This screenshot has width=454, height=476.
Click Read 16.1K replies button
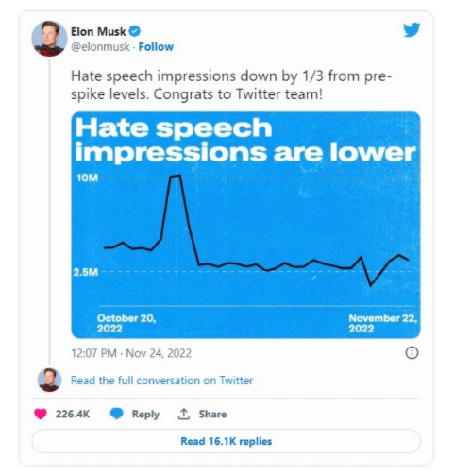226,441
